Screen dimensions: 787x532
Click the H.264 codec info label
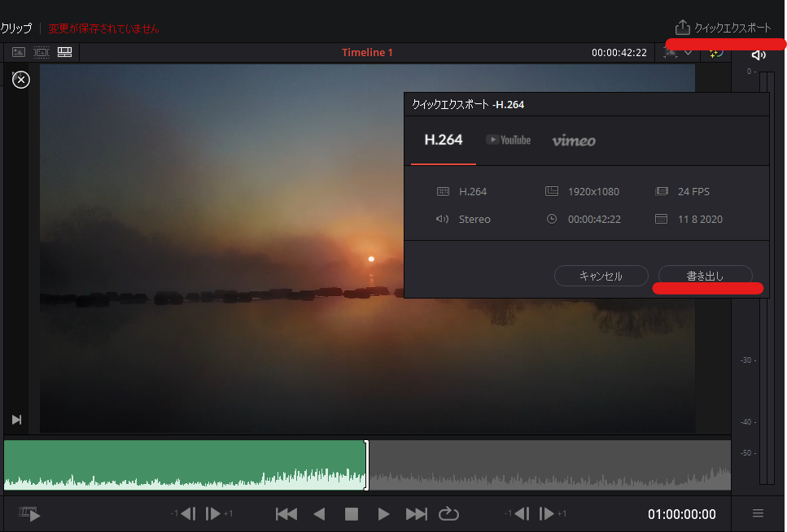coord(473,192)
